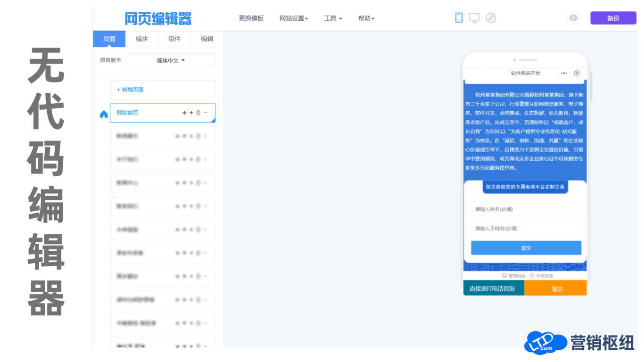The image size is (644, 362).
Task: Click the company introduction paragraph in preview
Action: click(x=525, y=131)
